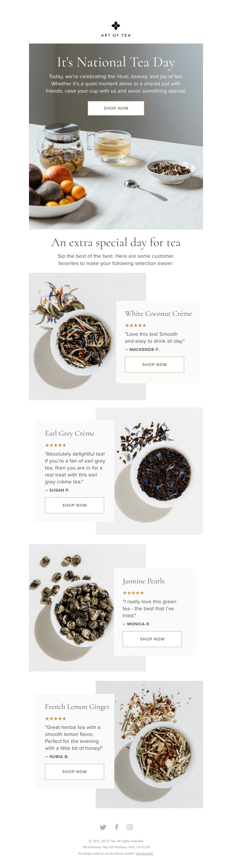Open the Instagram icon in footer

tap(130, 827)
